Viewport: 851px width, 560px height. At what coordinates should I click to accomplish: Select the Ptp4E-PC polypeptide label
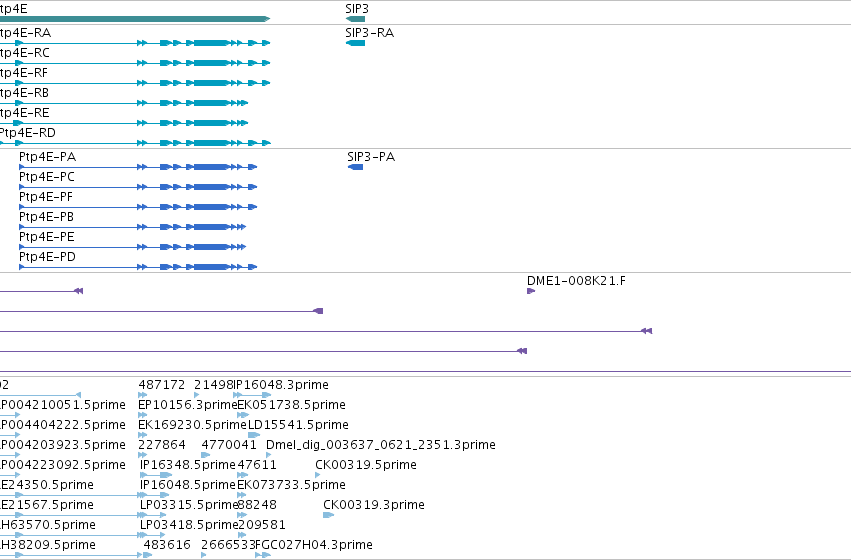click(x=47, y=177)
